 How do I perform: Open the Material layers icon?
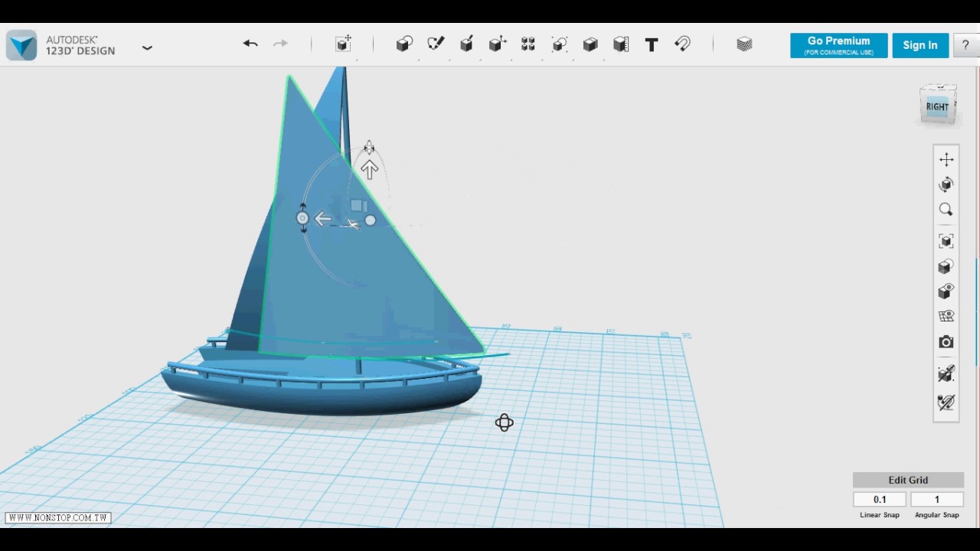click(744, 44)
